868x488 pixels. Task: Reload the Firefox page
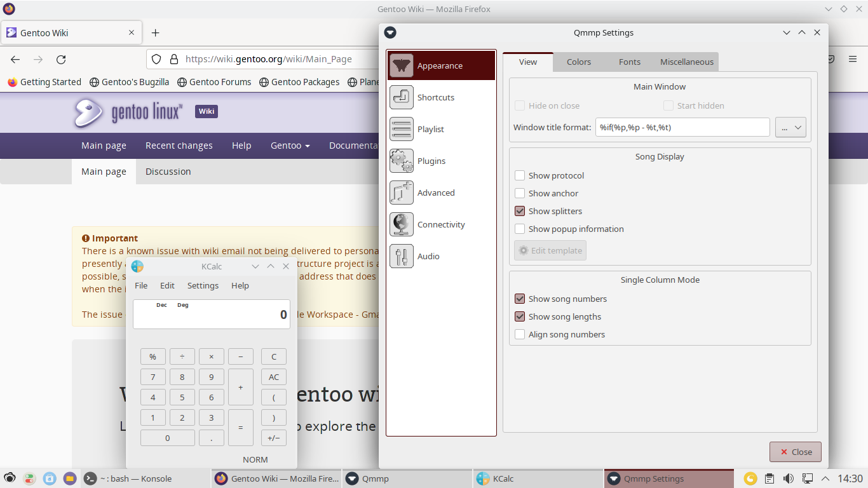(61, 59)
